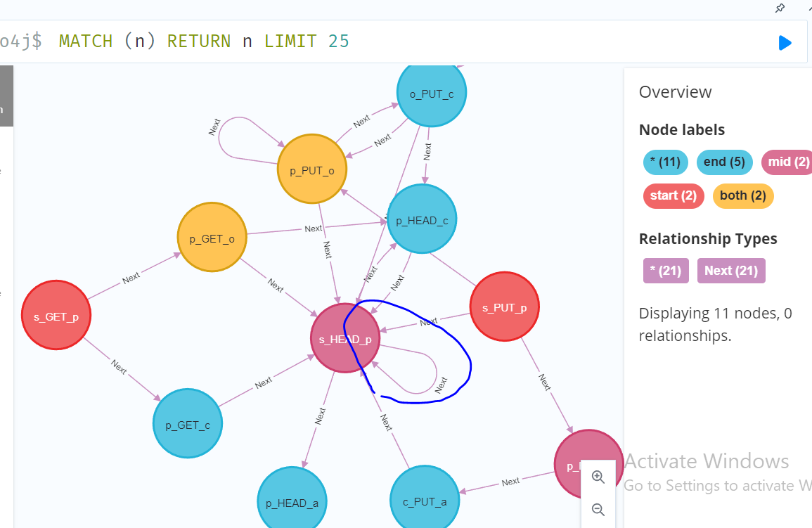Pin the result frame
812x528 pixels.
click(780, 8)
